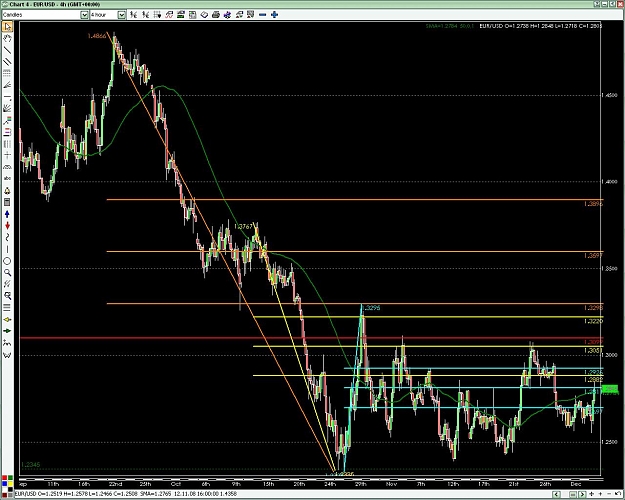625x500 pixels.
Task: Select the hand pan tool
Action: [7, 38]
